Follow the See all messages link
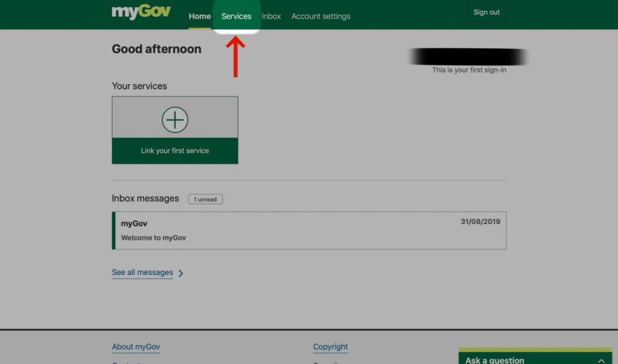The width and height of the screenshot is (618, 364). (x=142, y=273)
